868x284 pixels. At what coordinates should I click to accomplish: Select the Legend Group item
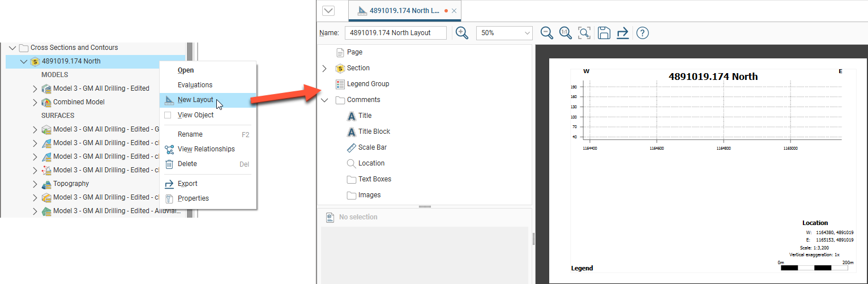click(367, 84)
